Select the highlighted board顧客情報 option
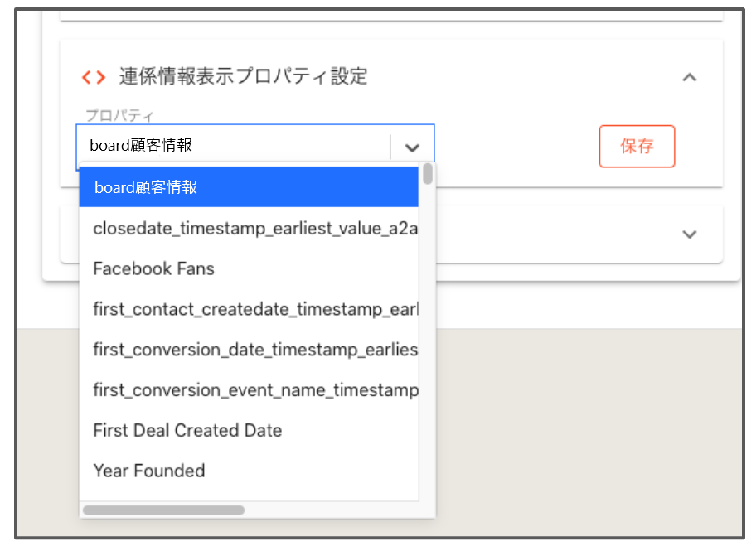This screenshot has width=756, height=551. pos(249,187)
